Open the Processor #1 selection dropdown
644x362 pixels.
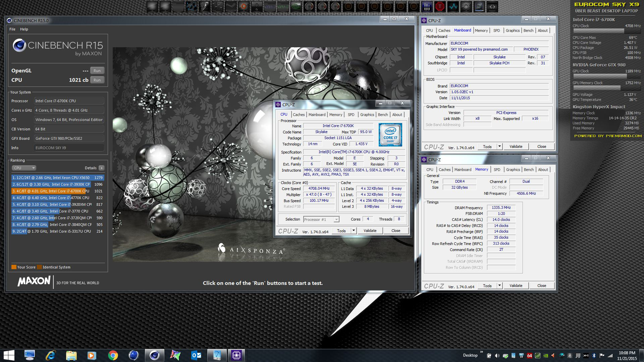point(321,220)
